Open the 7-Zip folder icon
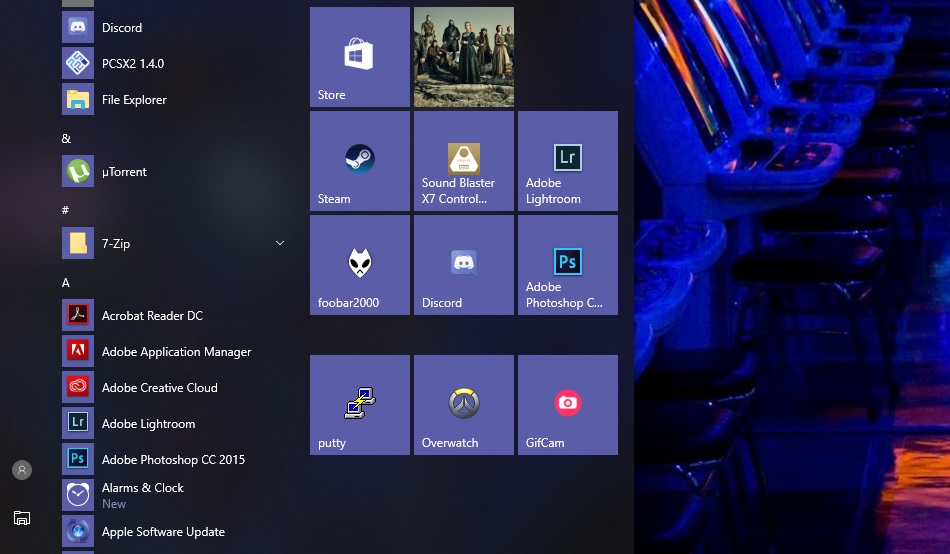Screen dimensions: 950x554 point(78,243)
